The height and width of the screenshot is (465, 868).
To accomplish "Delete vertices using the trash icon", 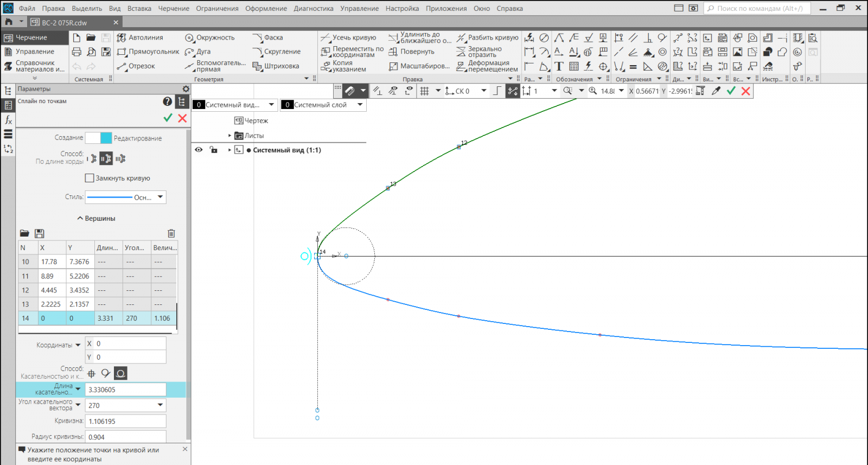I will [171, 233].
